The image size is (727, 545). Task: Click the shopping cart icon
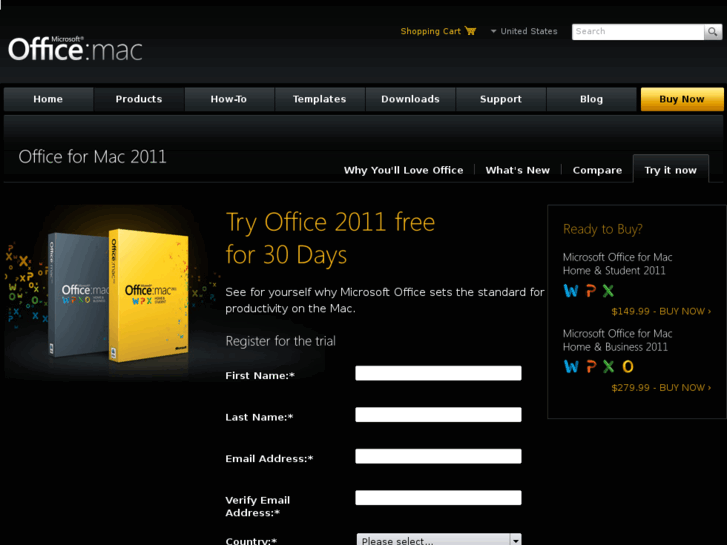pos(470,31)
